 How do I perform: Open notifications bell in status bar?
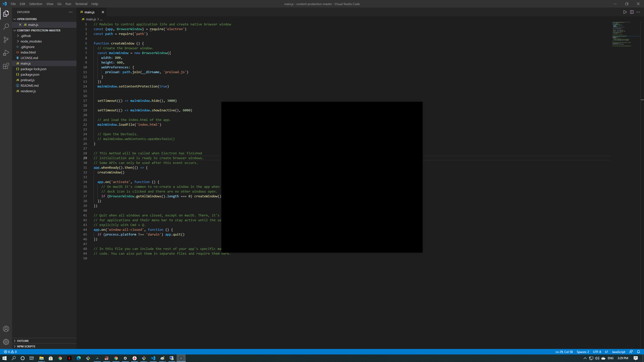(638, 352)
